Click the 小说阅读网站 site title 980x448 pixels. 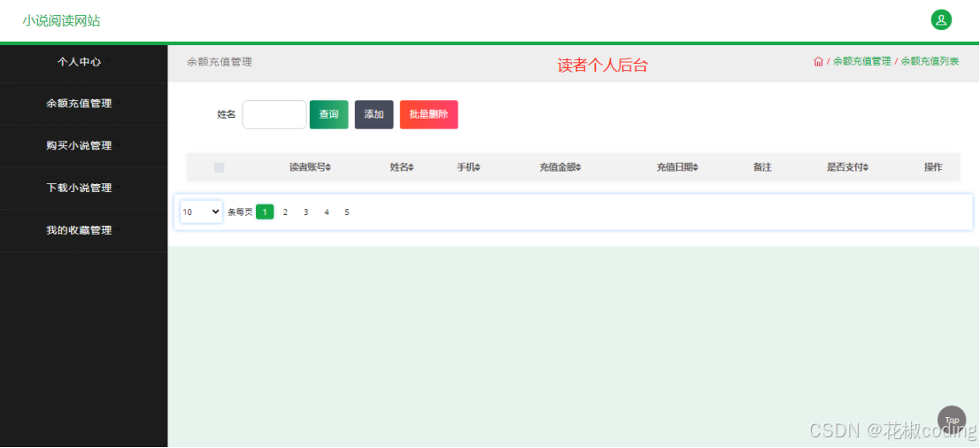61,20
